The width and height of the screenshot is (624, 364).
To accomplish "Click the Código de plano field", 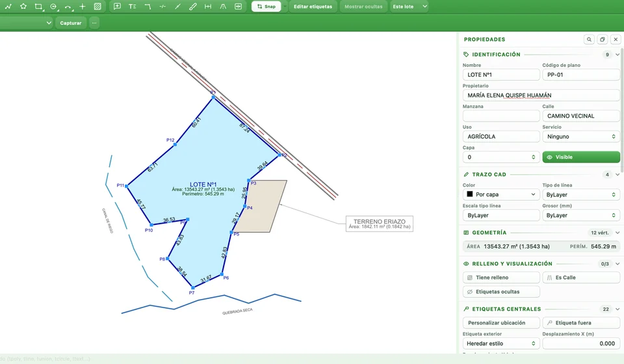I will [581, 75].
